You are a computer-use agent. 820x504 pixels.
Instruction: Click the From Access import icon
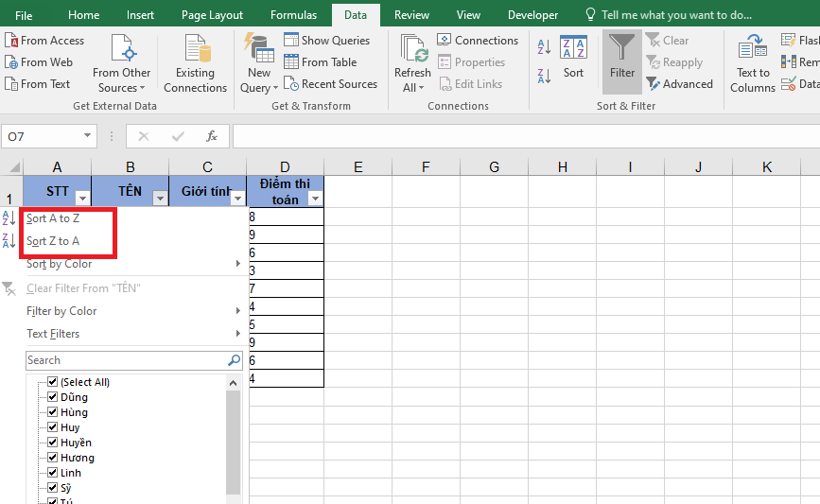point(12,41)
